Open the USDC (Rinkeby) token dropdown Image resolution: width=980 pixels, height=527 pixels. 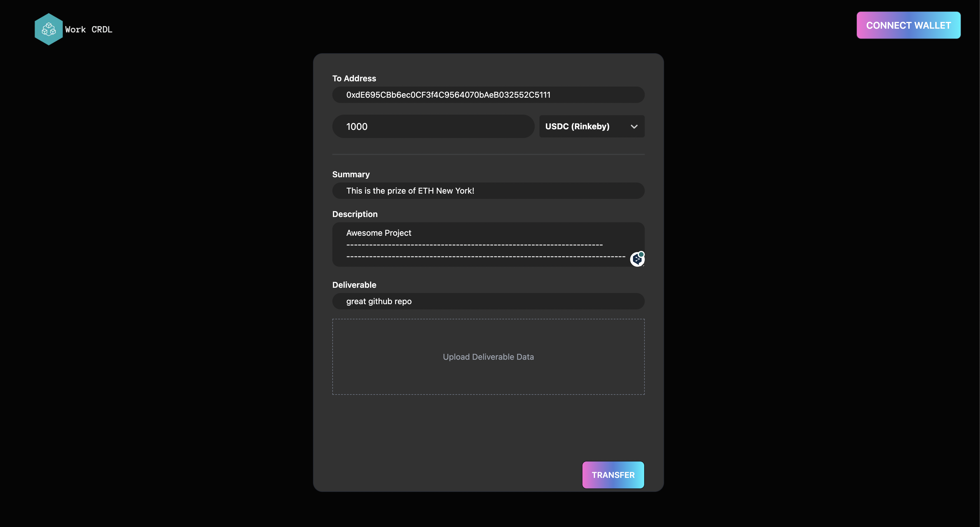pos(592,126)
